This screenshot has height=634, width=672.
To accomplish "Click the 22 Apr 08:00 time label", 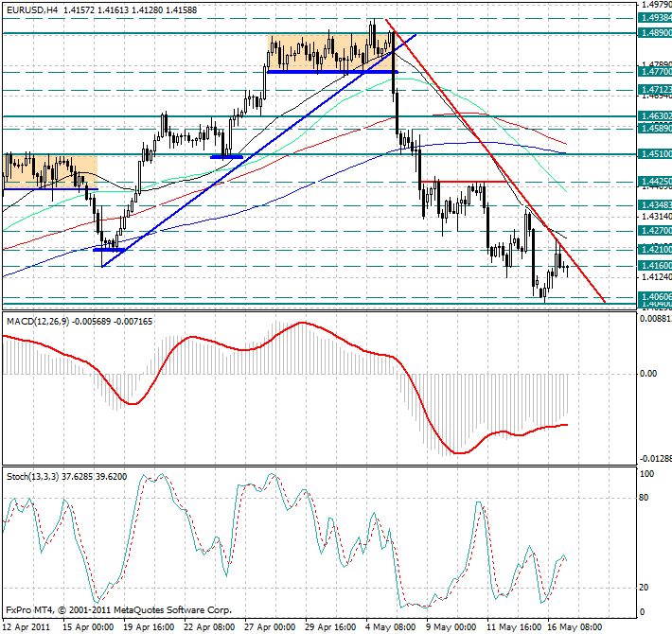I will click(209, 627).
